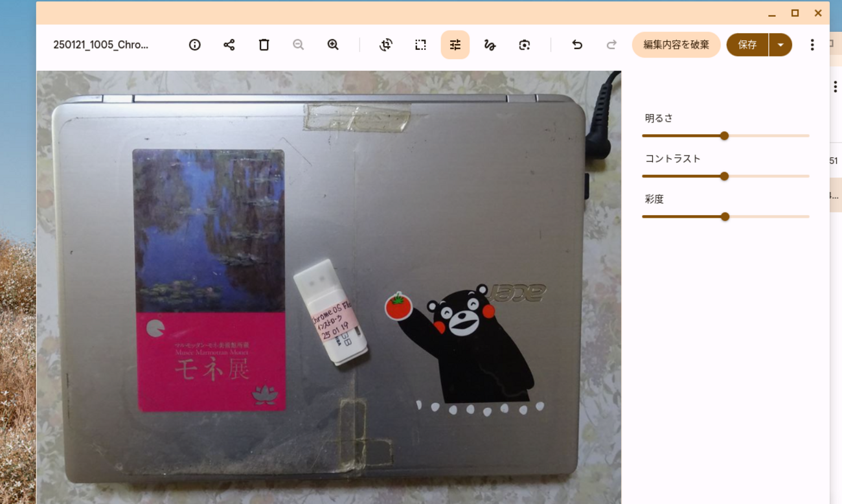Click the 彩度 saturation slider handle
842x504 pixels.
coord(725,217)
